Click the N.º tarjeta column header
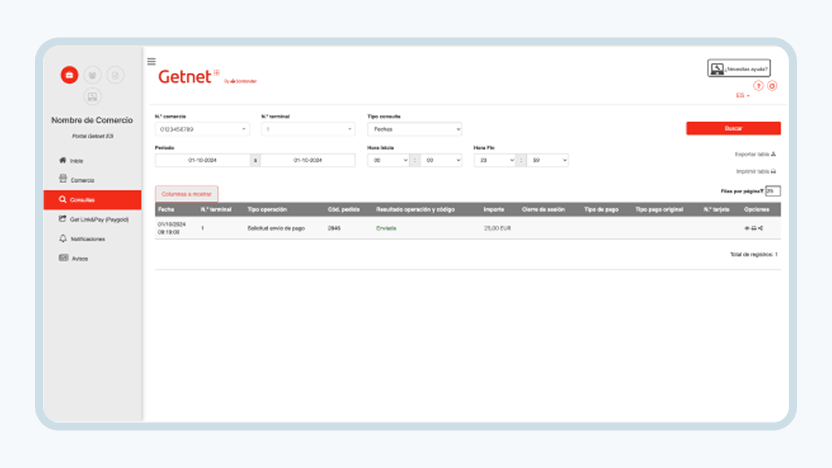832x468 pixels. (x=716, y=210)
